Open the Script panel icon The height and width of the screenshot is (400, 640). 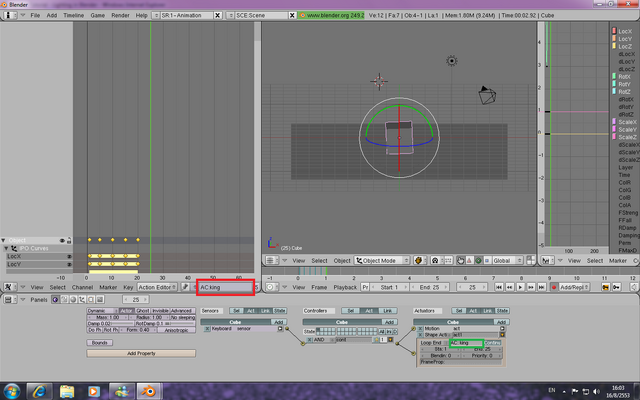(x=64, y=300)
